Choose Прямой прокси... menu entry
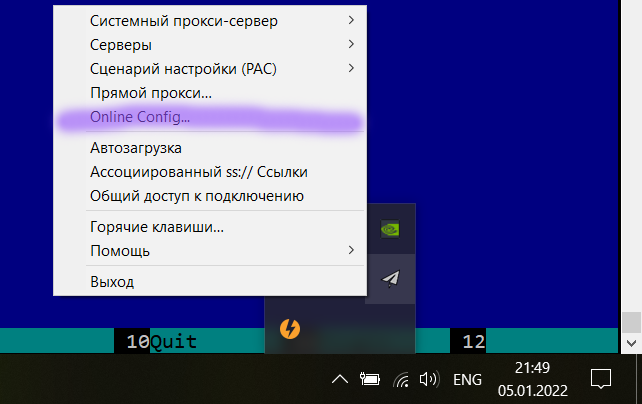Viewport: 642px width, 404px height. (210, 93)
